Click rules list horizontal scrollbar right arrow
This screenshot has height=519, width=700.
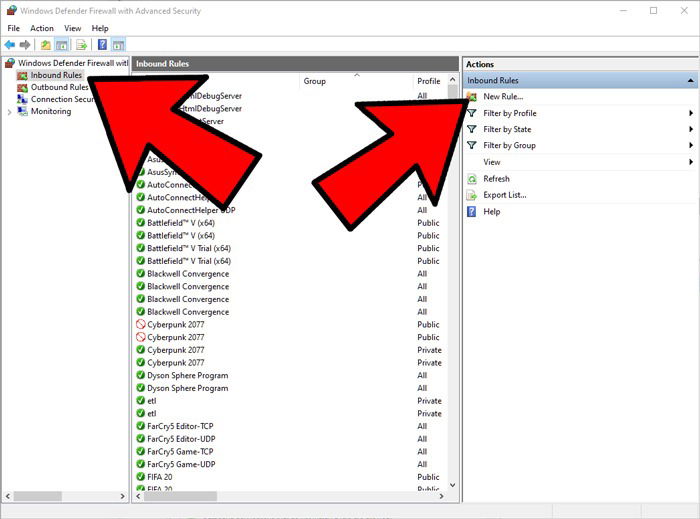(442, 496)
